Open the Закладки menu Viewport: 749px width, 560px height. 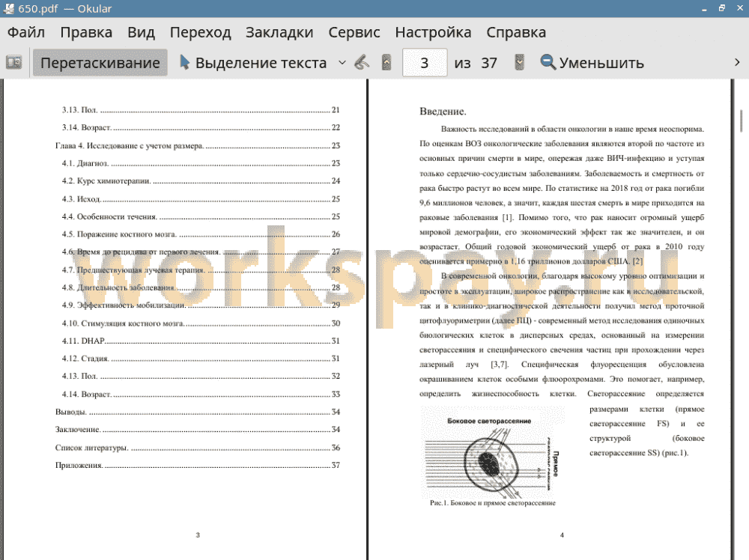pyautogui.click(x=279, y=32)
